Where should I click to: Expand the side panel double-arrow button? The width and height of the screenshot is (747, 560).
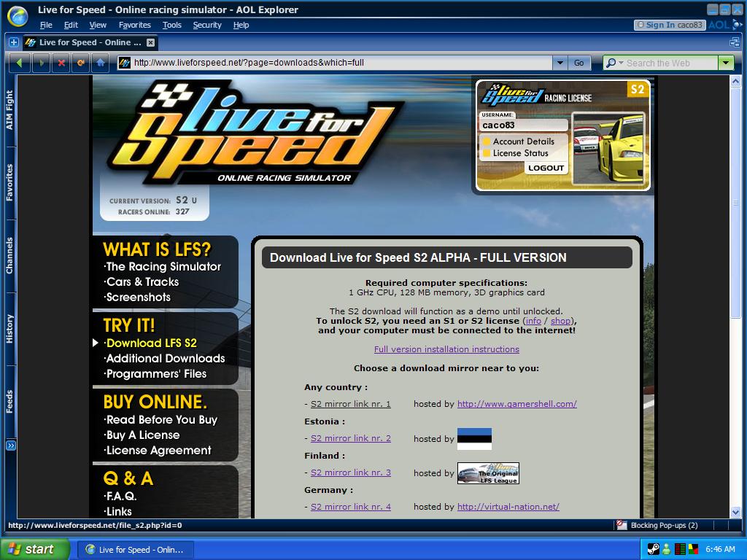pos(10,446)
